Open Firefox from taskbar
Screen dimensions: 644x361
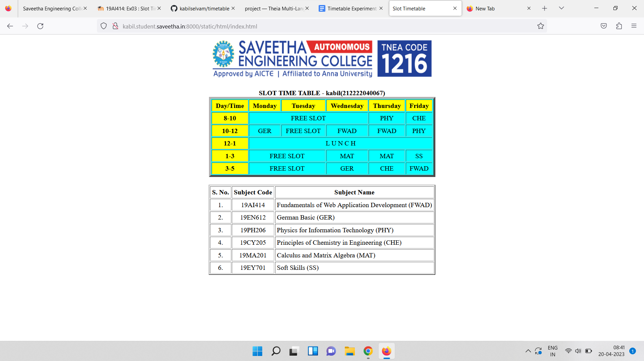(386, 351)
